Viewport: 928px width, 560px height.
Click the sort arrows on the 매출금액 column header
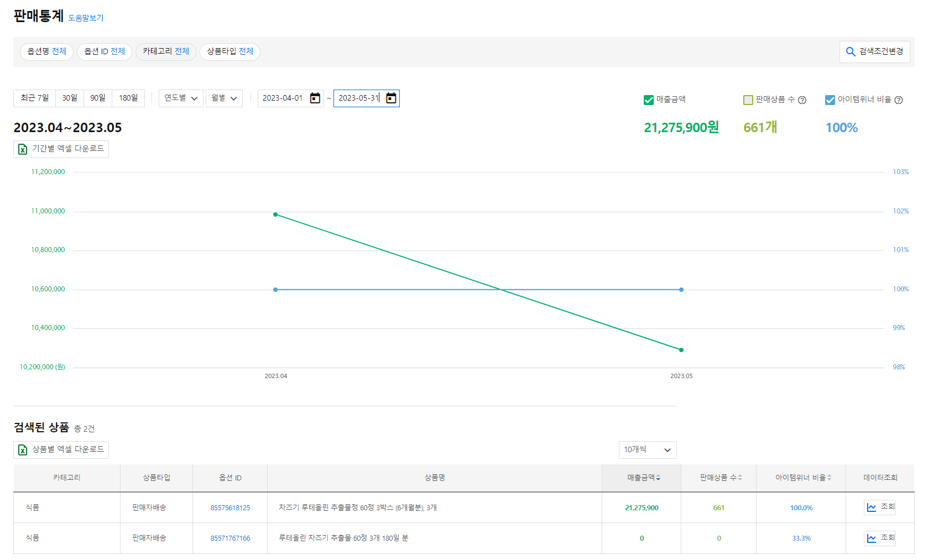tap(658, 478)
